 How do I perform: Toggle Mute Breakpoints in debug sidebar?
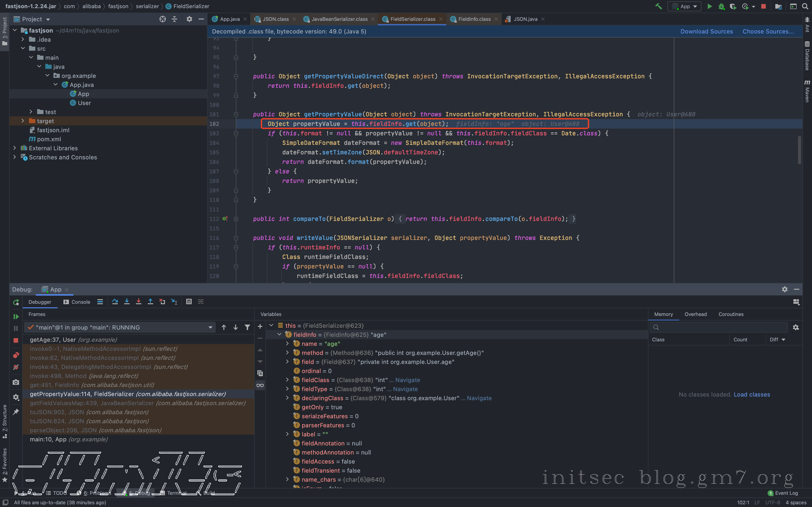coord(16,367)
